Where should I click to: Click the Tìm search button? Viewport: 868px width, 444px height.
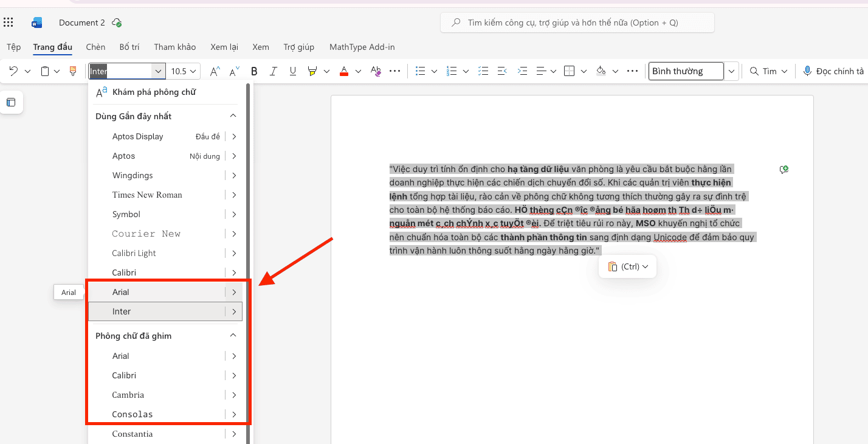(x=763, y=71)
